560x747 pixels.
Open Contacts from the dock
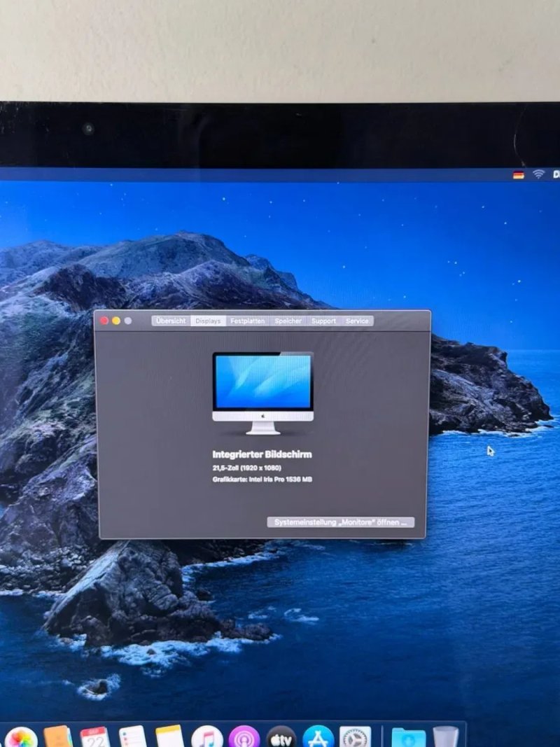pyautogui.click(x=58, y=737)
